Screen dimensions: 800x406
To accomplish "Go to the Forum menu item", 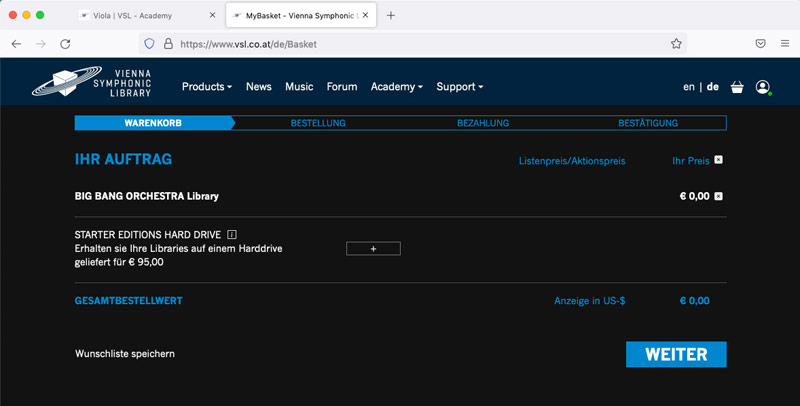I will [341, 87].
